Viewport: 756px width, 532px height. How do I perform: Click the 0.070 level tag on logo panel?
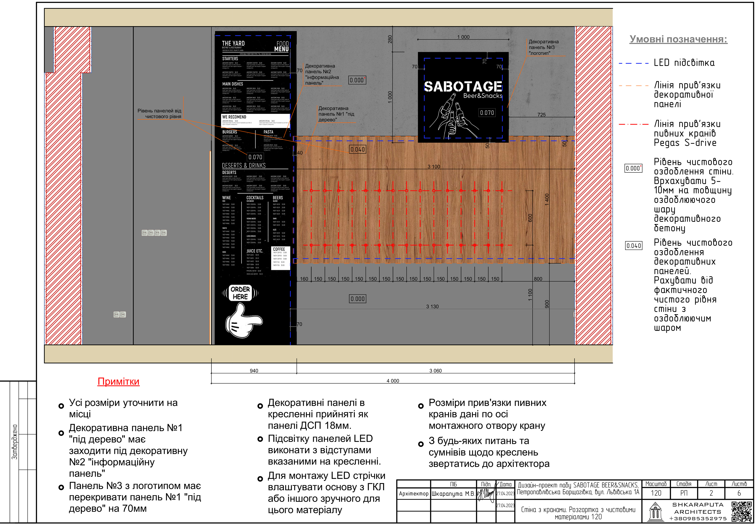487,113
